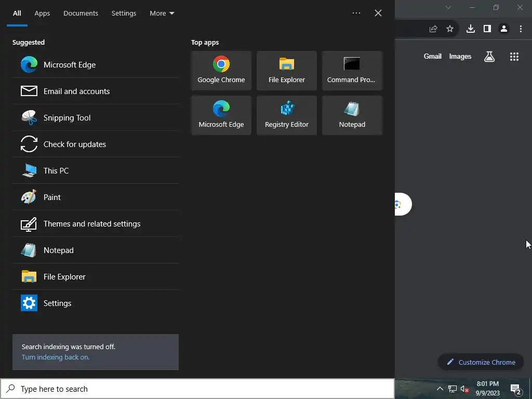Bookmark this page with the star icon

click(450, 29)
